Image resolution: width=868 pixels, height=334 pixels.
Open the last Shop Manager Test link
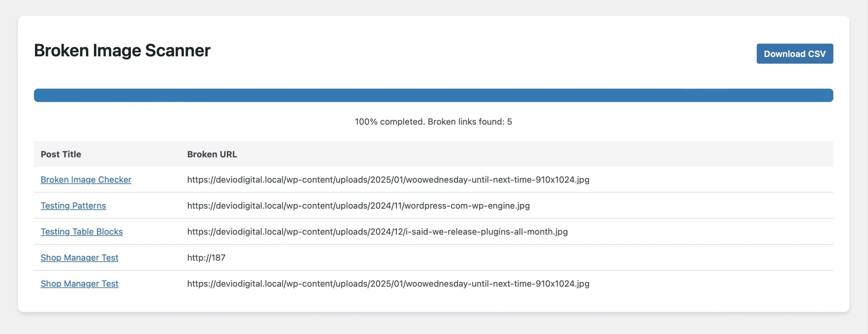(79, 283)
